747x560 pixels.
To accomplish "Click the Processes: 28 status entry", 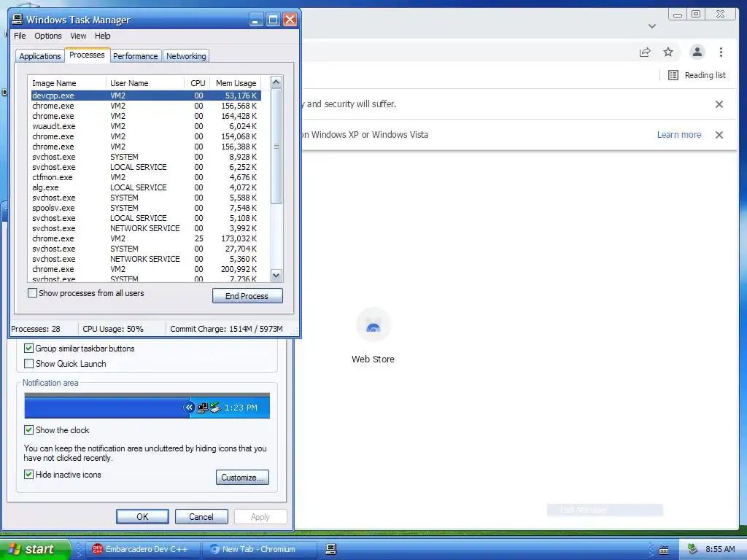I will coord(36,329).
